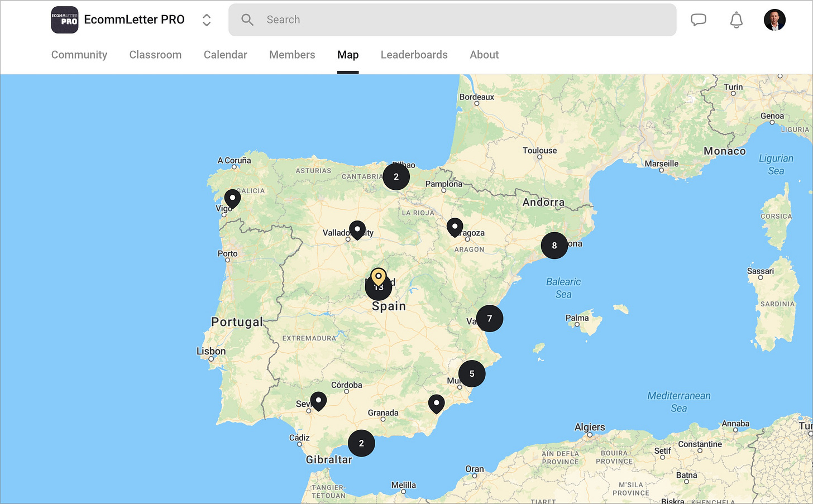Click the Granada map label
Screen dimensions: 813x504
(383, 412)
